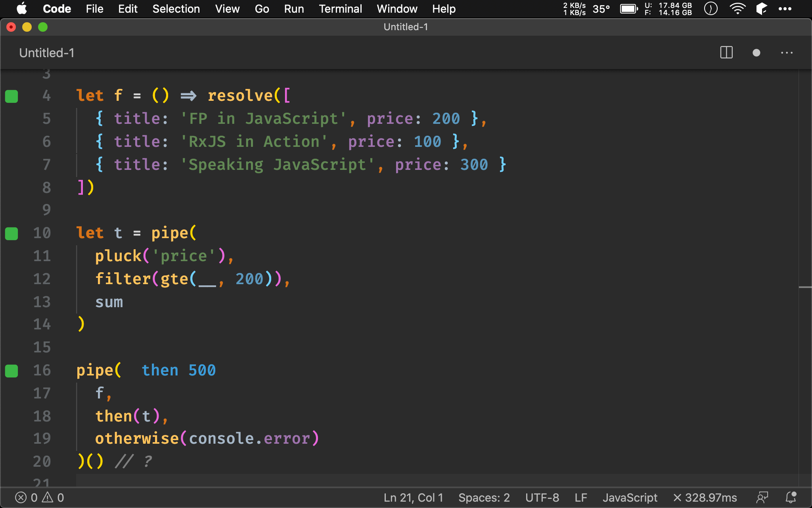The image size is (812, 508).
Task: Click LF end of line selector
Action: 581,497
